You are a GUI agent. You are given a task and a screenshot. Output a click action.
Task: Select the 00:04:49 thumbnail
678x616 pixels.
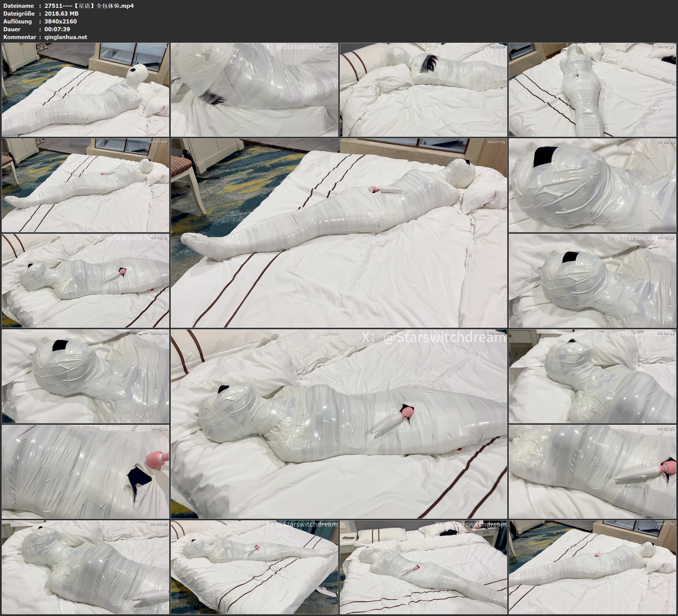[592, 376]
